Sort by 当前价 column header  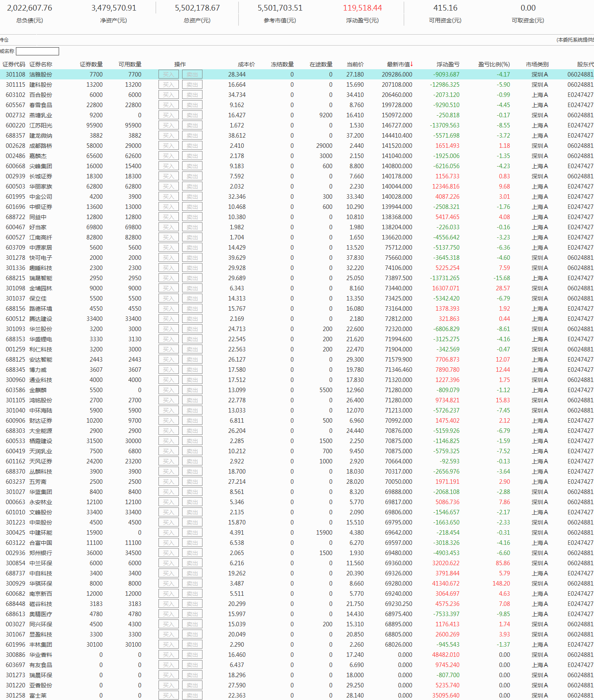coord(355,64)
